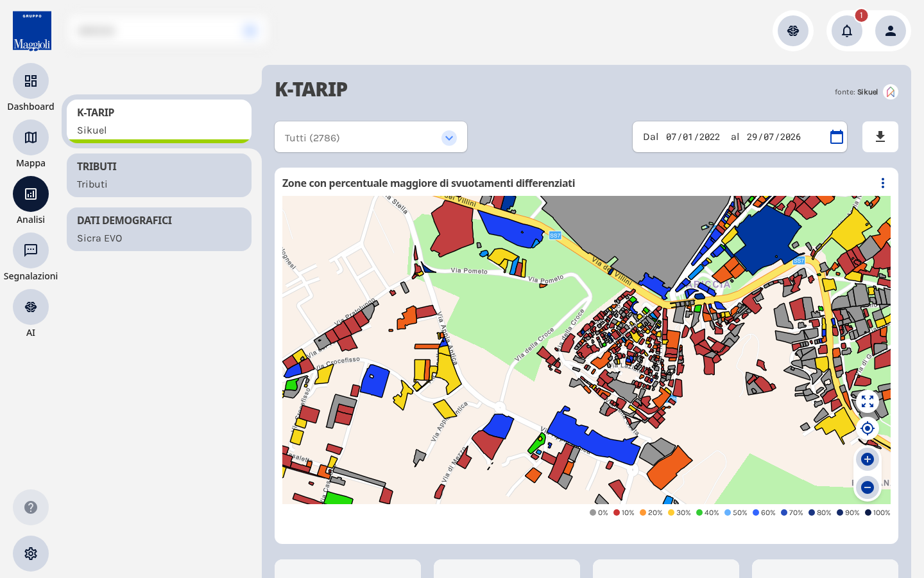This screenshot has height=578, width=924.
Task: Zoom in on the map
Action: click(x=868, y=459)
